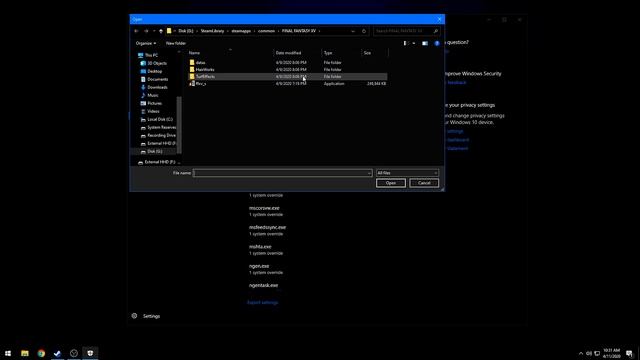Open Local Disk (C:) in navigation pane
Image resolution: width=640 pixels, height=360 pixels.
click(160, 119)
